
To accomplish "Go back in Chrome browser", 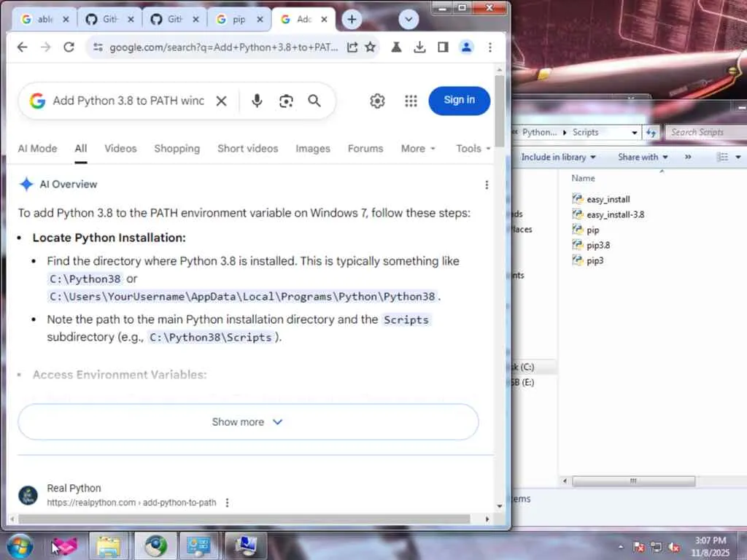I will pyautogui.click(x=23, y=47).
